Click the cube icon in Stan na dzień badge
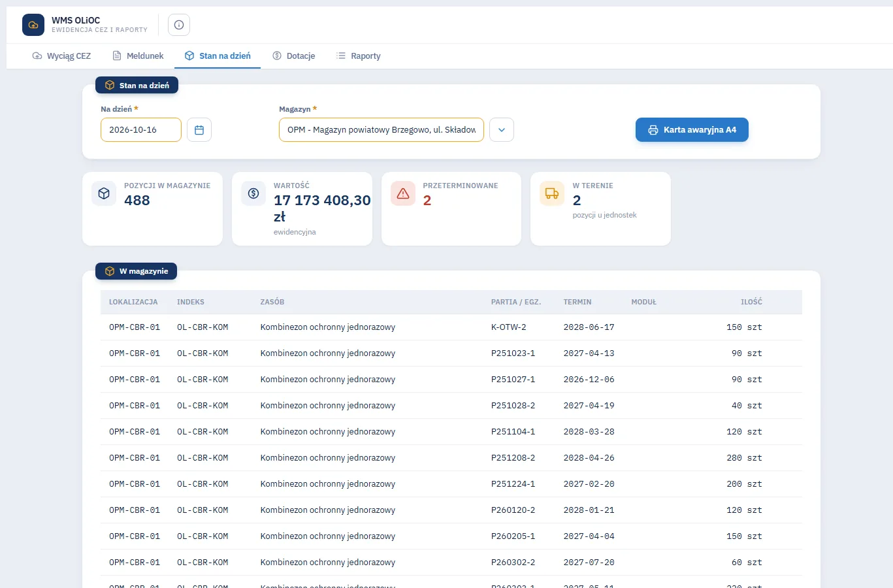The width and height of the screenshot is (893, 588). click(x=110, y=86)
